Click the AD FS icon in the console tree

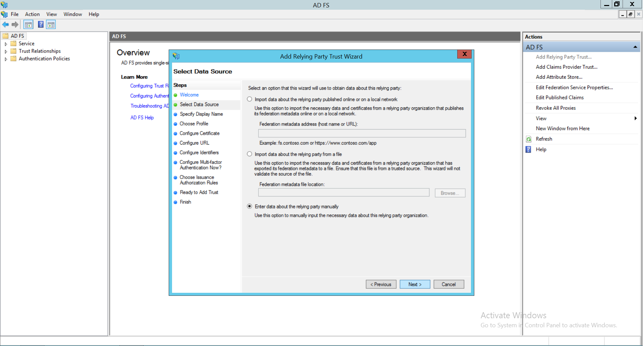click(5, 36)
